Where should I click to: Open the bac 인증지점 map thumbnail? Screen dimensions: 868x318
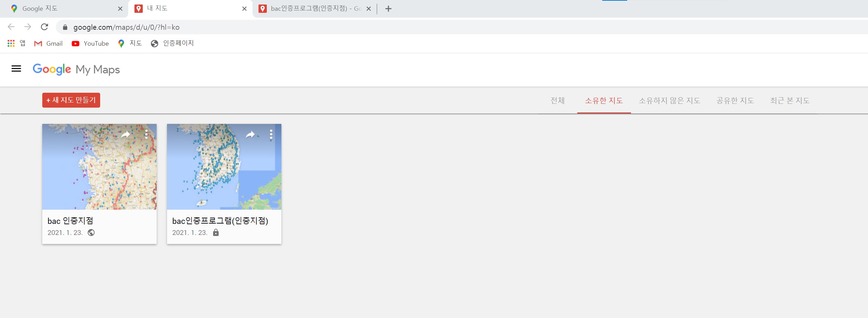pyautogui.click(x=99, y=166)
